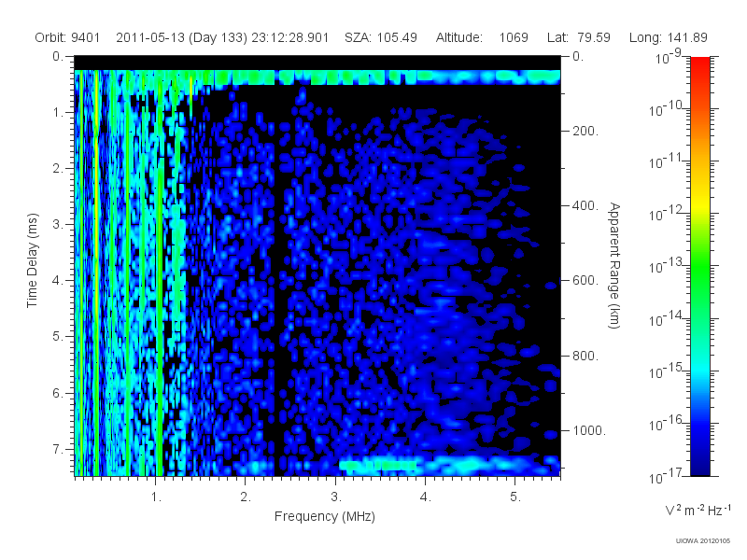Click time delay tick label '7.'
747x560 pixels.
[58, 449]
